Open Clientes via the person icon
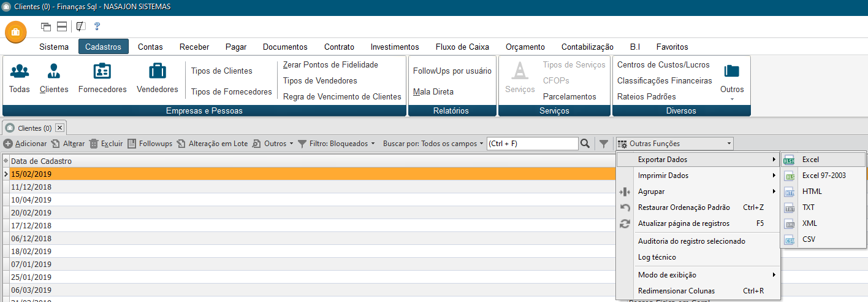The width and height of the screenshot is (868, 302). [x=54, y=71]
